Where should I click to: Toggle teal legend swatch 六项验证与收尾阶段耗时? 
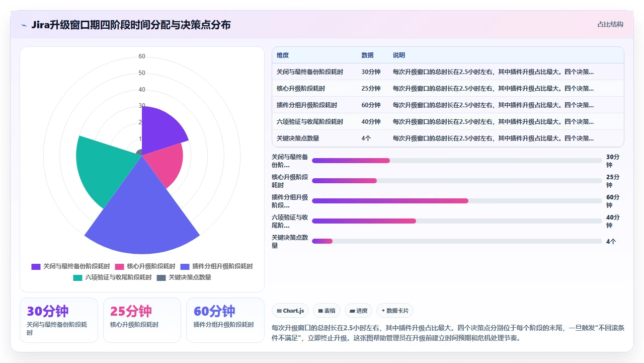(x=77, y=277)
